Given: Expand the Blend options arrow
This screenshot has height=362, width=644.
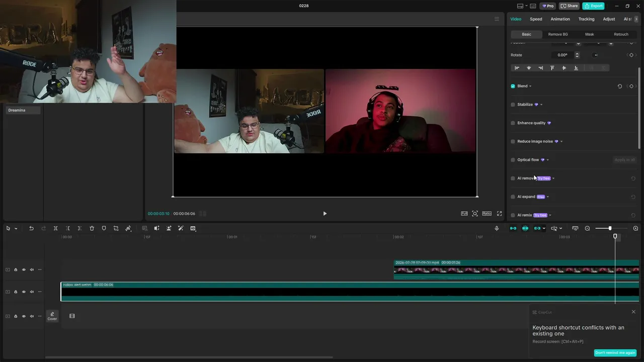Looking at the screenshot, I should 530,86.
